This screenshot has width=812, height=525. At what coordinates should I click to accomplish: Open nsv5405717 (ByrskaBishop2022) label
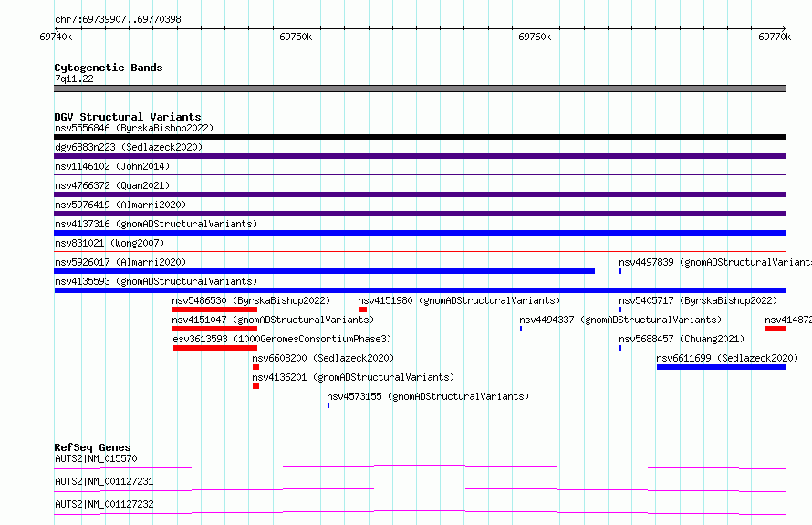[x=698, y=300]
